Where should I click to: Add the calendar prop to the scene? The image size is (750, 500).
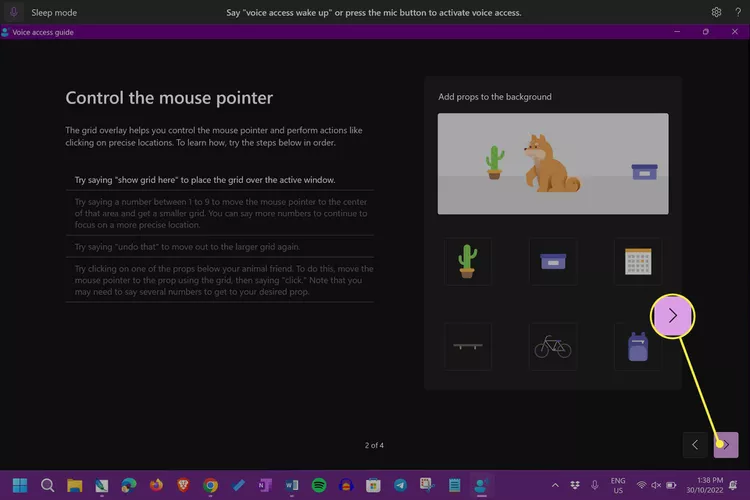click(x=638, y=261)
